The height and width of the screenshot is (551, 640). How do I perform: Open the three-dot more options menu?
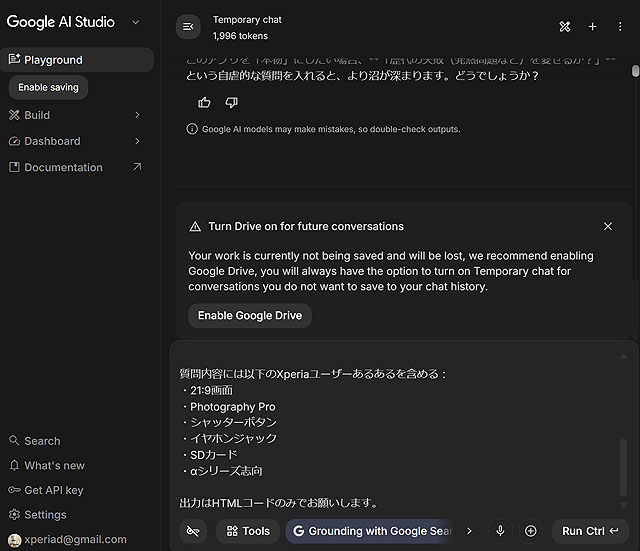[620, 27]
